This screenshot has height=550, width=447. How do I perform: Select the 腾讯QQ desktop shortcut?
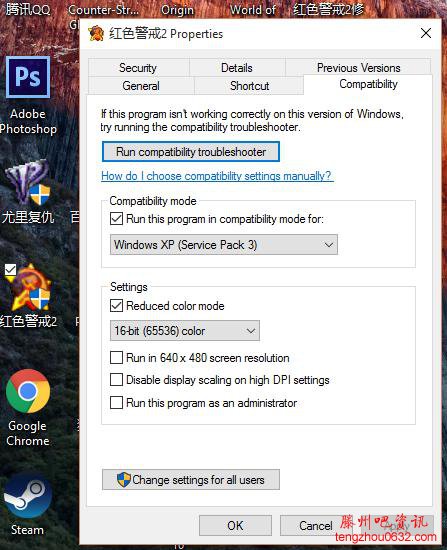[x=28, y=9]
